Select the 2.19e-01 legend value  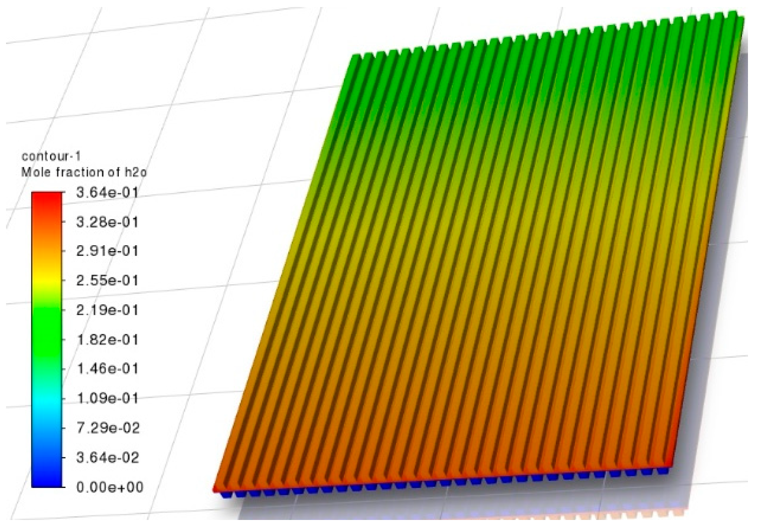click(107, 310)
